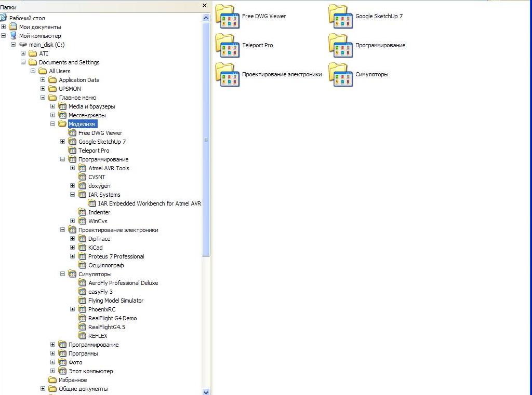Expand the Proteus 7 Professional node
This screenshot has width=532, height=395.
point(72,256)
